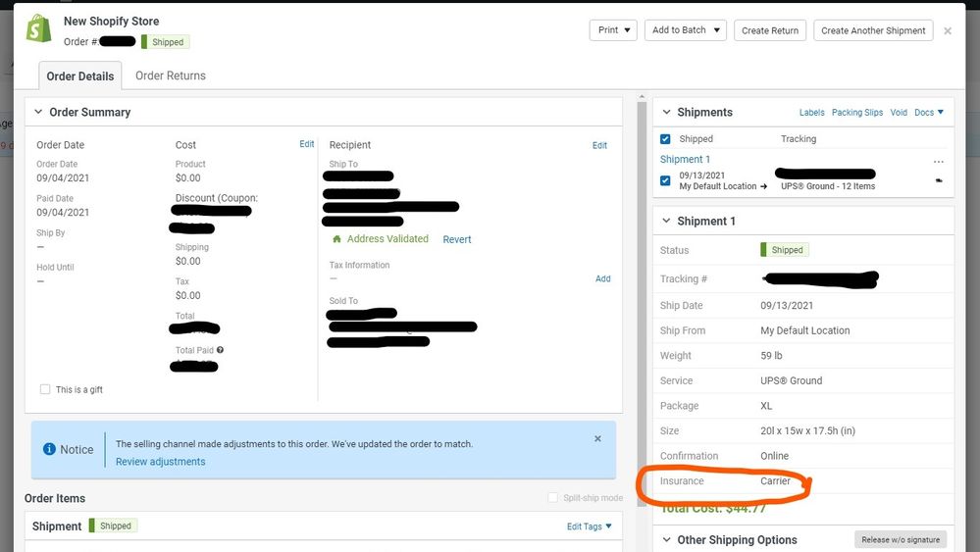The height and width of the screenshot is (552, 980).
Task: Dismiss the blue notice banner
Action: [x=597, y=439]
